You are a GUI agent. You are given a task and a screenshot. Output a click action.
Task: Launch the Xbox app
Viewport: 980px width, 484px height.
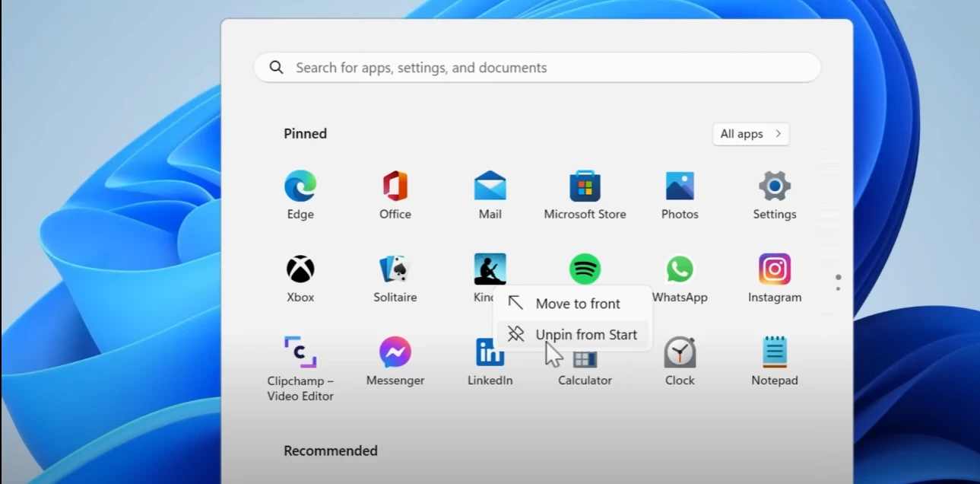300,269
